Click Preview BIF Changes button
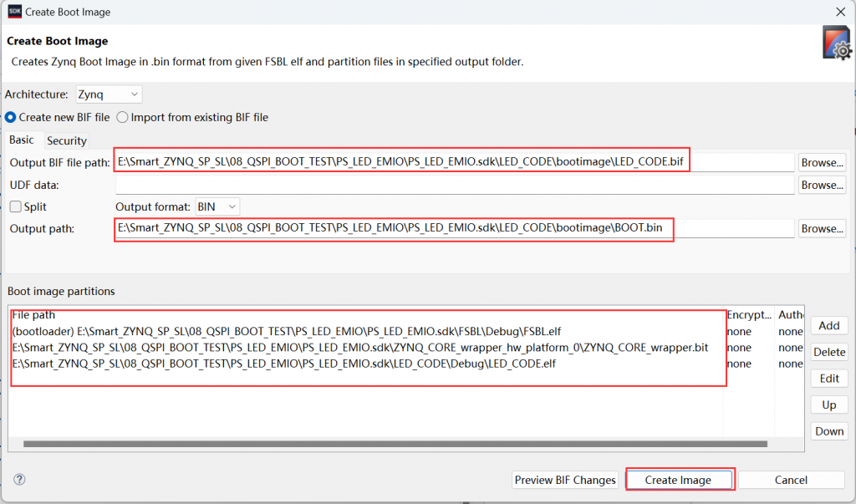Viewport: 856px width, 504px height. tap(565, 480)
